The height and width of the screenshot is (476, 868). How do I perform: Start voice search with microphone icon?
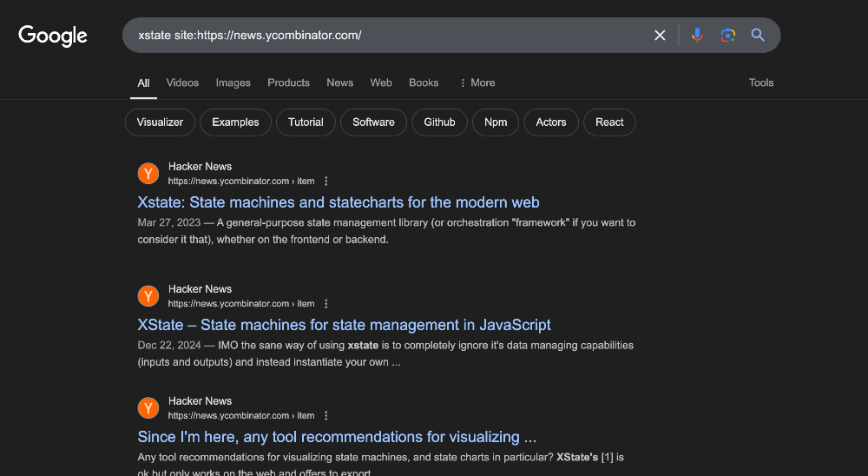point(696,36)
